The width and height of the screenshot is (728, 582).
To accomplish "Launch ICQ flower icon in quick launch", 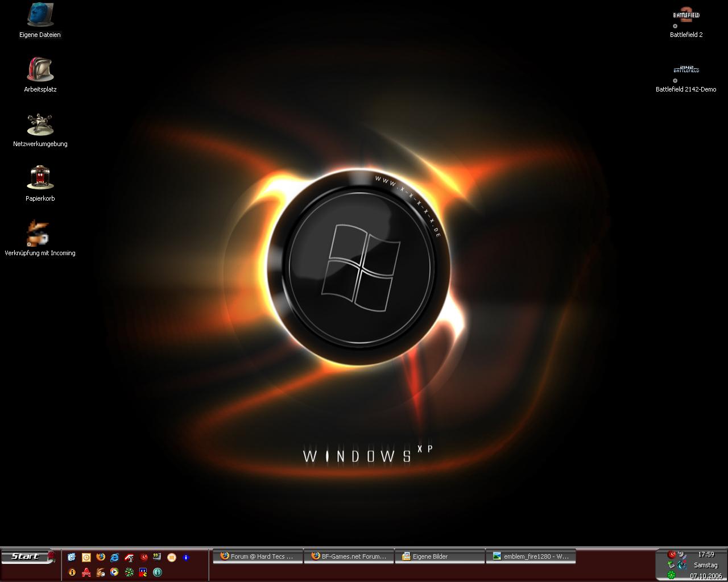I will point(129,572).
